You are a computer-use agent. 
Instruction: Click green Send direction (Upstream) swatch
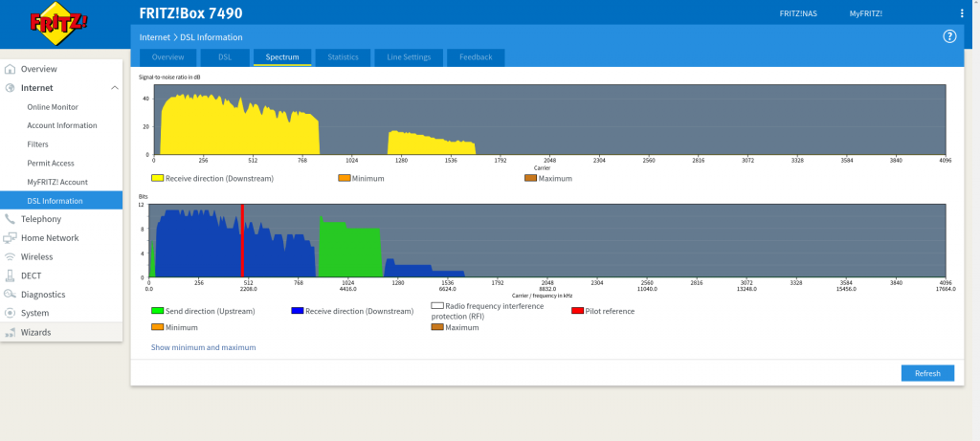[158, 311]
